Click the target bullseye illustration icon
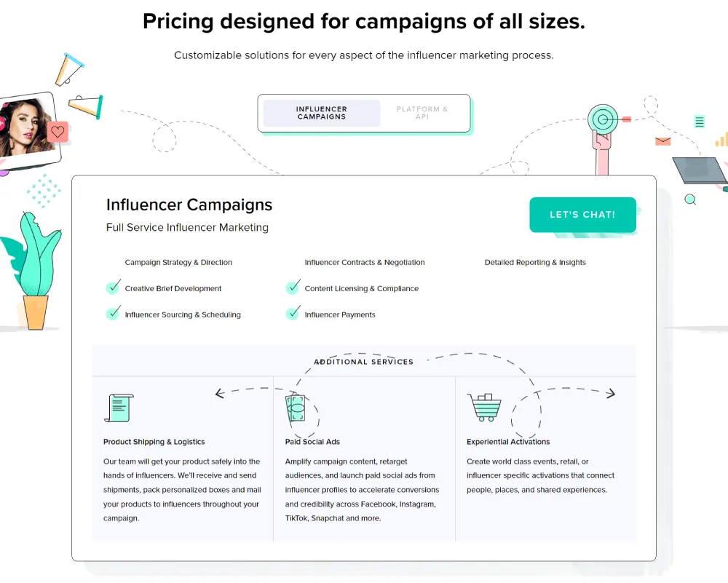The height and width of the screenshot is (583, 728). tap(603, 119)
